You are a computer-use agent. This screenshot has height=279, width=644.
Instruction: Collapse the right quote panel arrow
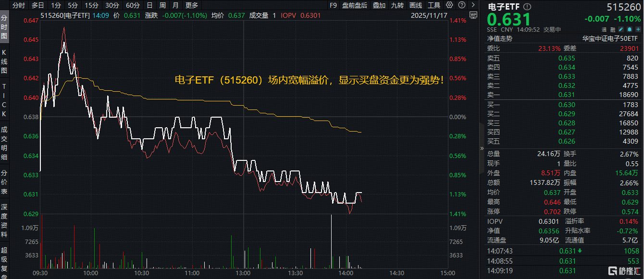pos(482,149)
